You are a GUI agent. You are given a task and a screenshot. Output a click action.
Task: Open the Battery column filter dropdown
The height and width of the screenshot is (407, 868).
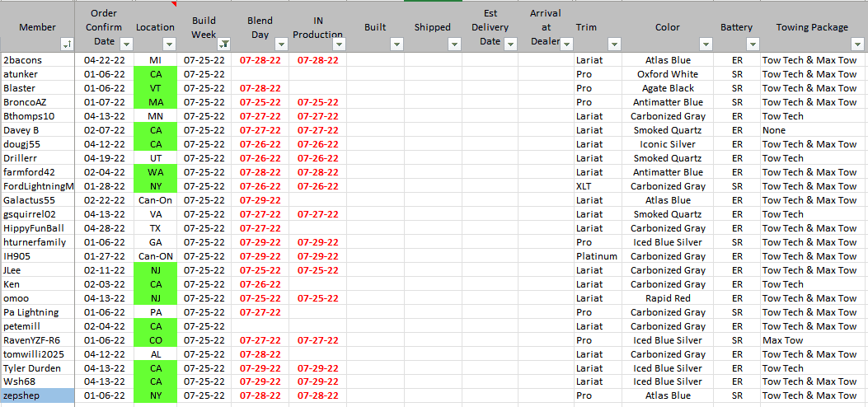click(x=751, y=43)
